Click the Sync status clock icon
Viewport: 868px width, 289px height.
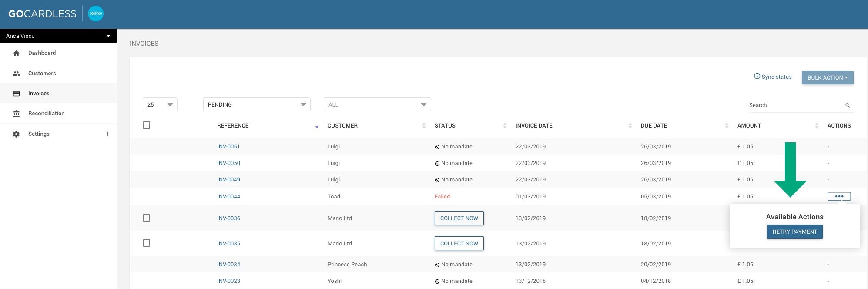coord(757,77)
